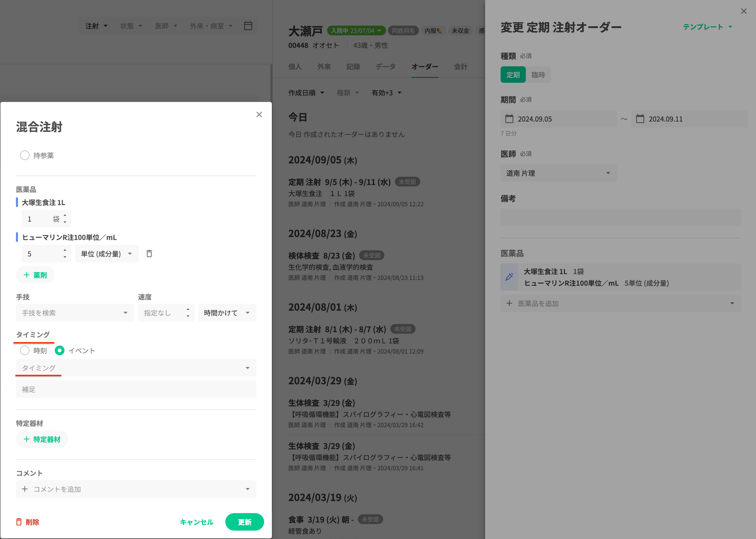
Task: Delete ヒューマリンR注 with trash icon
Action: pos(149,254)
